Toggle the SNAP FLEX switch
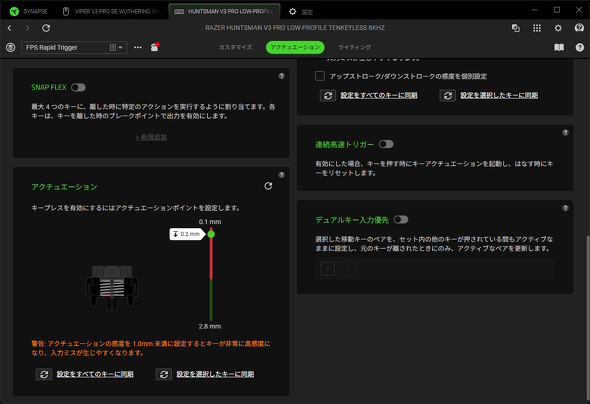The width and height of the screenshot is (590, 404). pyautogui.click(x=78, y=87)
